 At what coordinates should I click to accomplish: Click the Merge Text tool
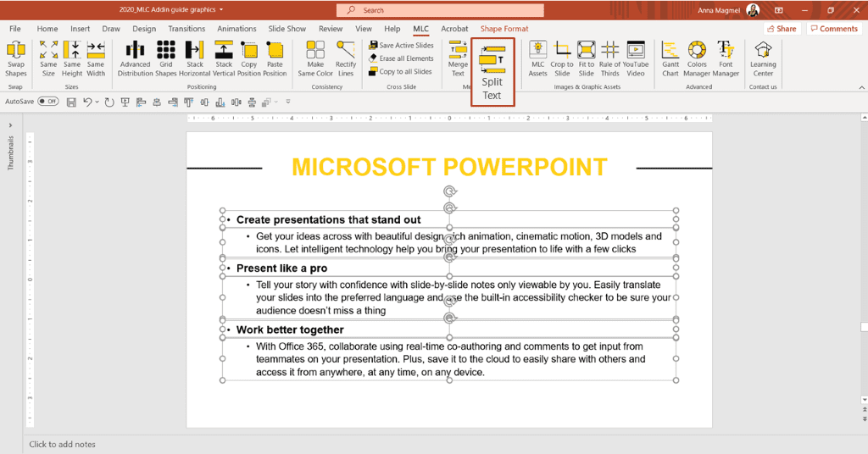458,58
